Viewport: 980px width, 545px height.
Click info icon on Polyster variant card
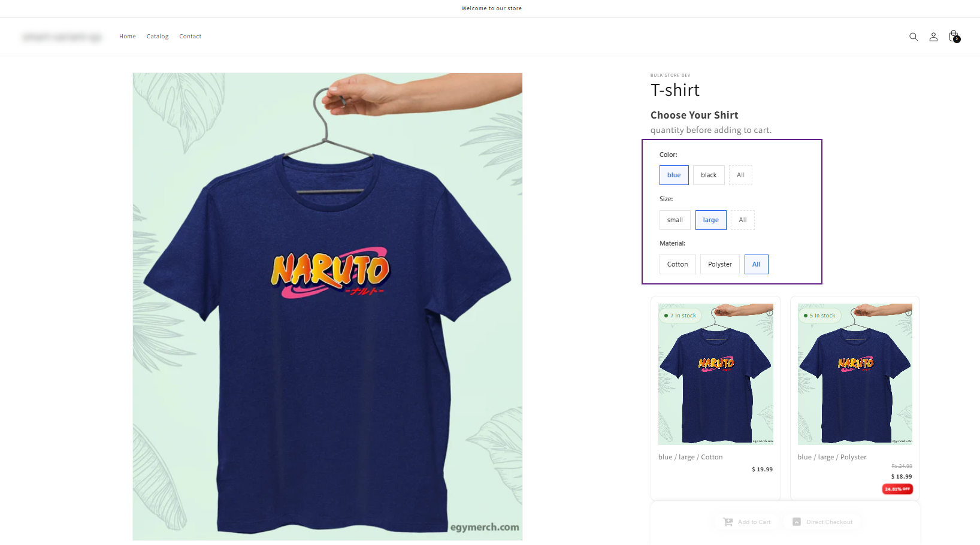pos(909,313)
